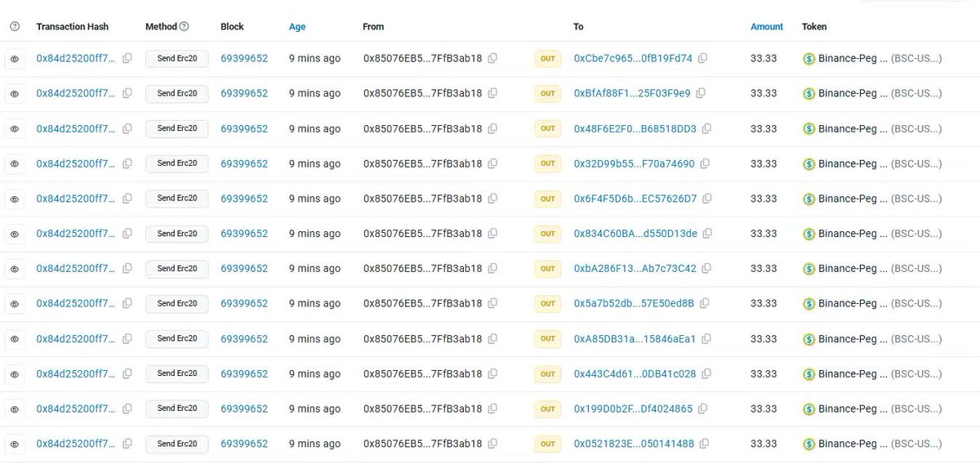Click From address 0x85076EB5...7FfB3ab18 in the 0x0521823E...050141488 row
This screenshot has width=980, height=469.
click(423, 444)
